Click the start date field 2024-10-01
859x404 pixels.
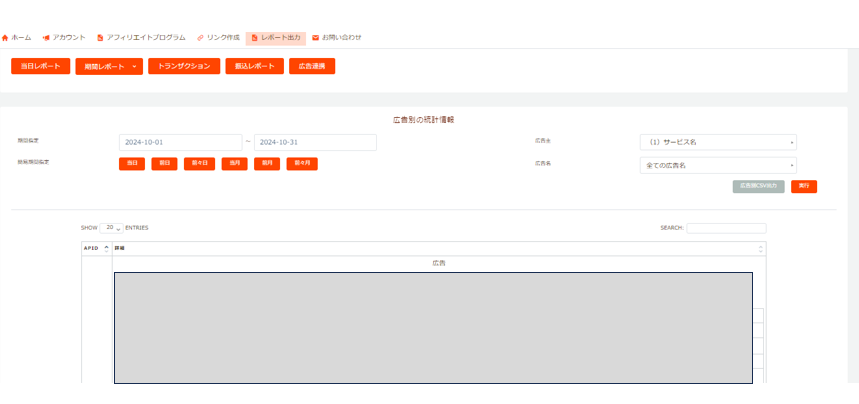[x=180, y=142]
